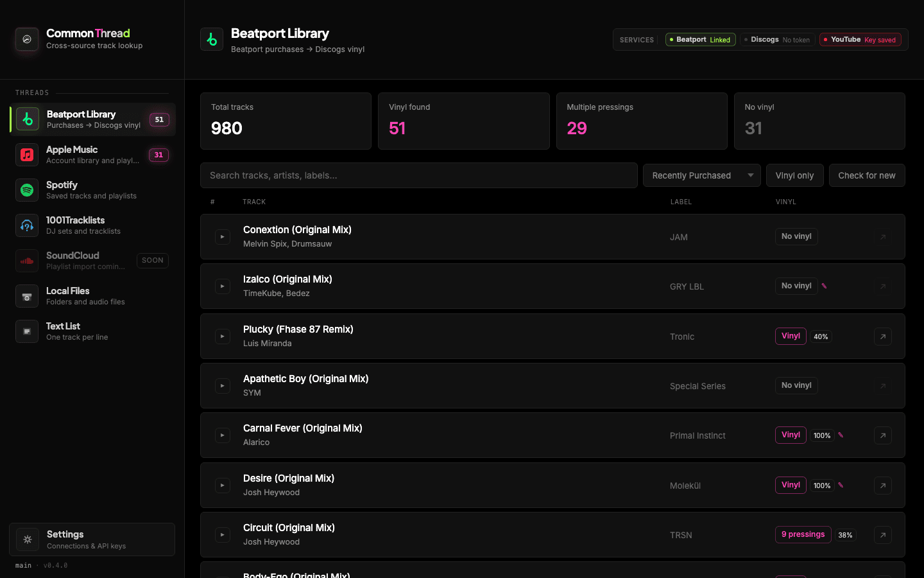
Task: Click the Beatport Linked service chip
Action: tap(701, 40)
